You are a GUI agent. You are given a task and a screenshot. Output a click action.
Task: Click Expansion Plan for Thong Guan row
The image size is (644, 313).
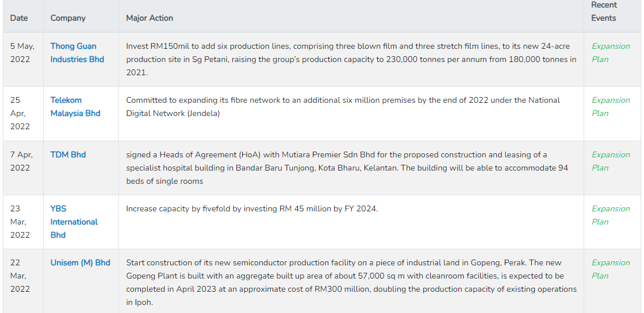[x=610, y=52]
